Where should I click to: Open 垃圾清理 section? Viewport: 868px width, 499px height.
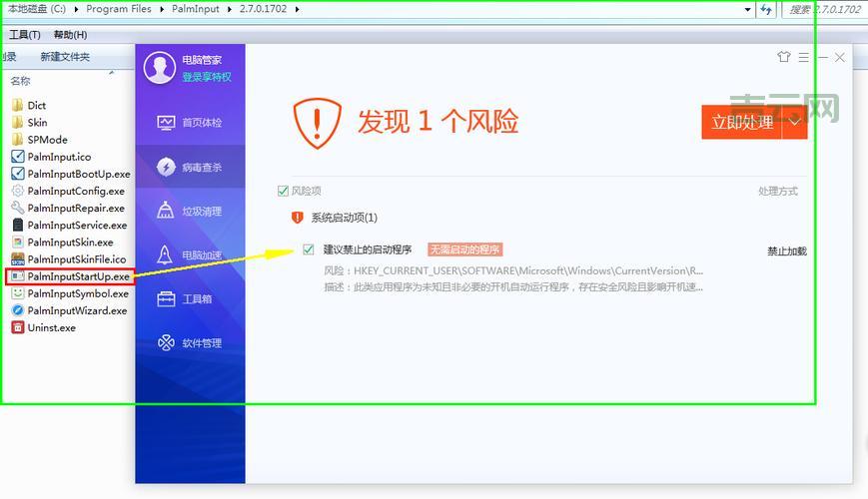tap(190, 211)
